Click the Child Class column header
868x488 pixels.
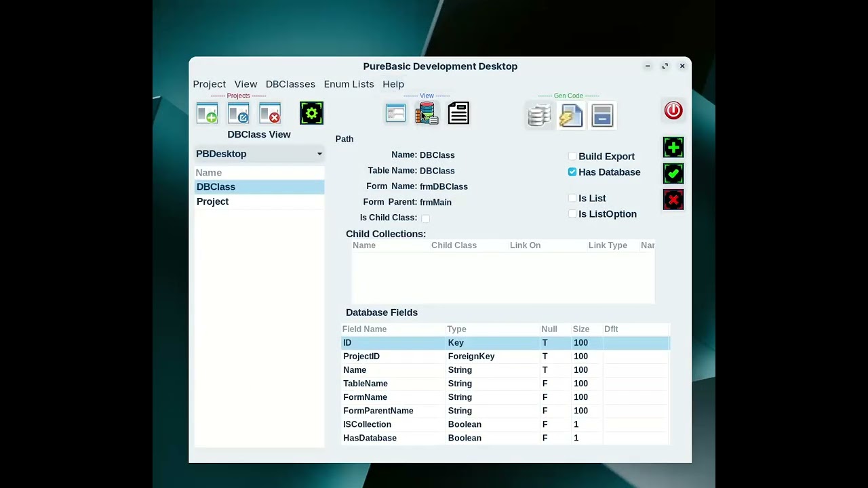tap(469, 245)
